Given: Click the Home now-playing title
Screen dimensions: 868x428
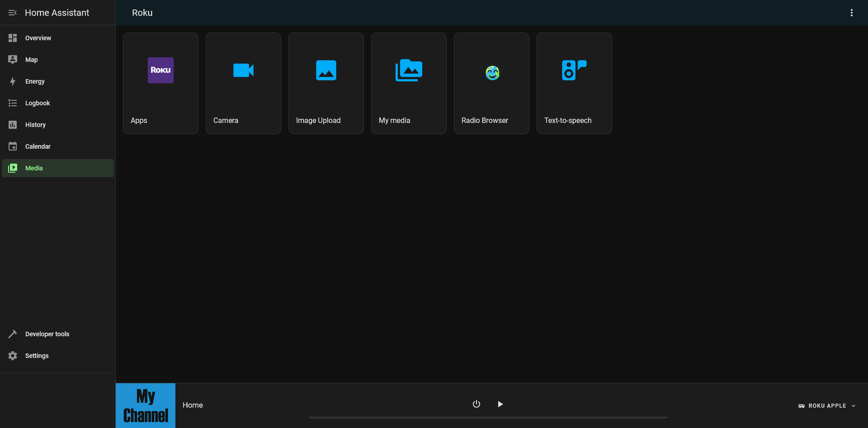Looking at the screenshot, I should [x=193, y=405].
